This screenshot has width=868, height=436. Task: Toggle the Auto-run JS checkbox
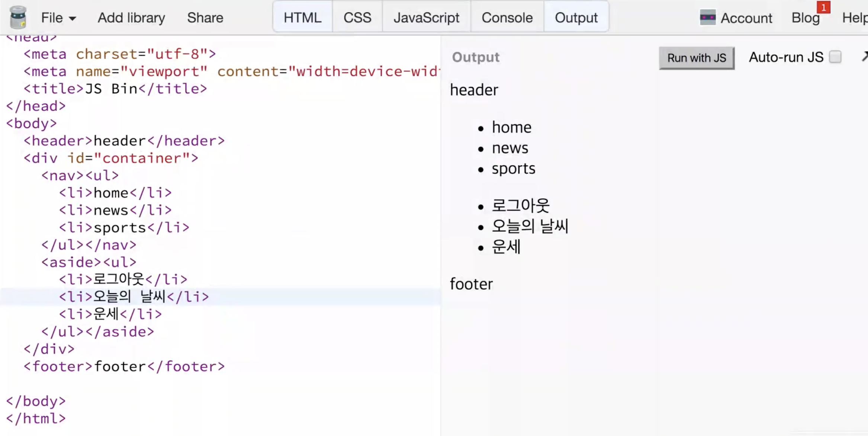click(835, 57)
